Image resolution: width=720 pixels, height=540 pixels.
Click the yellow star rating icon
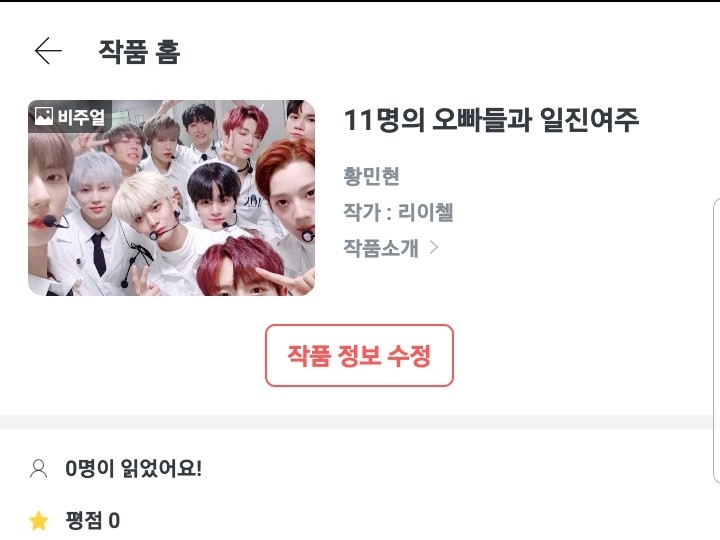click(39, 521)
